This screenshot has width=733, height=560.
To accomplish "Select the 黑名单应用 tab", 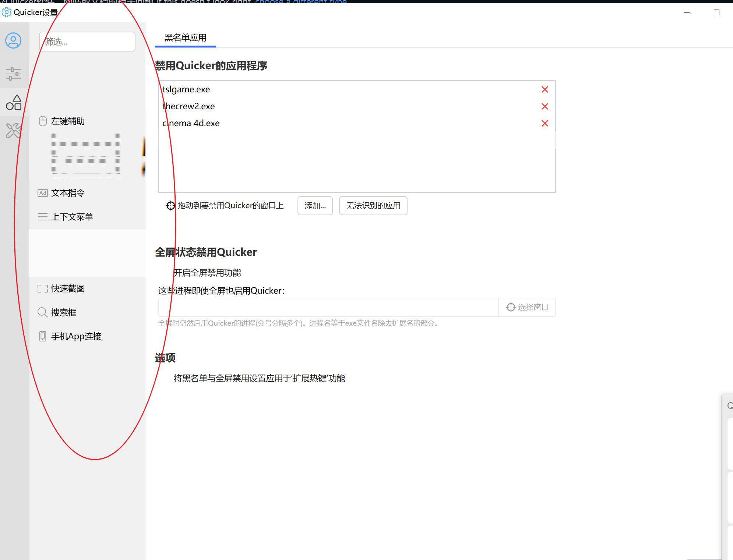I will coord(185,38).
